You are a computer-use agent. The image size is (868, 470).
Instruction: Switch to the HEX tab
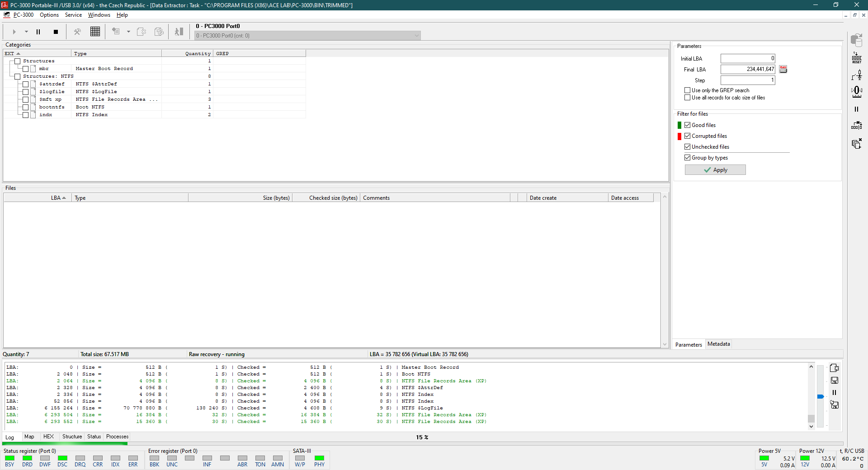48,437
